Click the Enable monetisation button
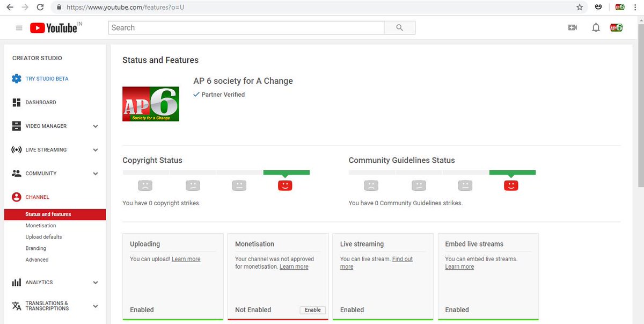The image size is (644, 324). 313,310
